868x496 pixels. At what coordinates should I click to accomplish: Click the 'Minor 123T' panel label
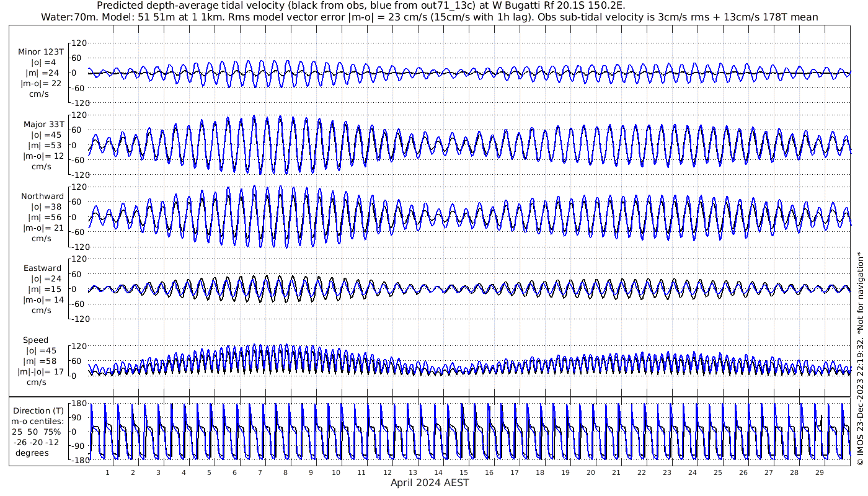coord(41,52)
